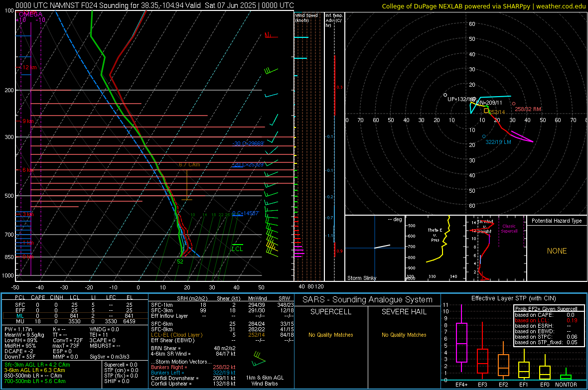
Task: Click the Corfidi Downshear = 209/11 kt row
Action: point(193,378)
